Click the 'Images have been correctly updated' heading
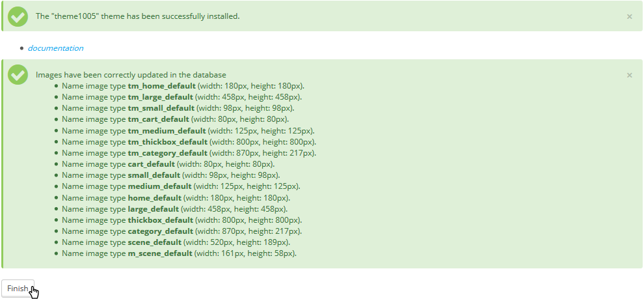The width and height of the screenshot is (644, 299). point(131,75)
